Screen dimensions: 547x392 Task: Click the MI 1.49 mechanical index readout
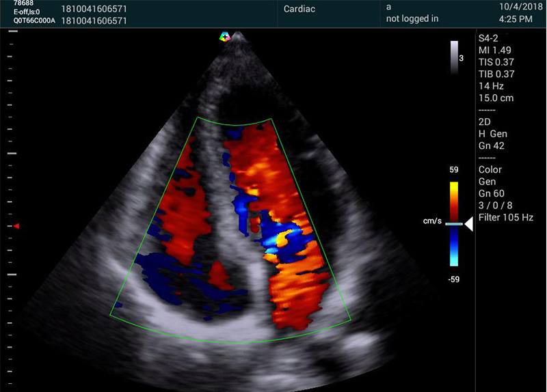496,49
